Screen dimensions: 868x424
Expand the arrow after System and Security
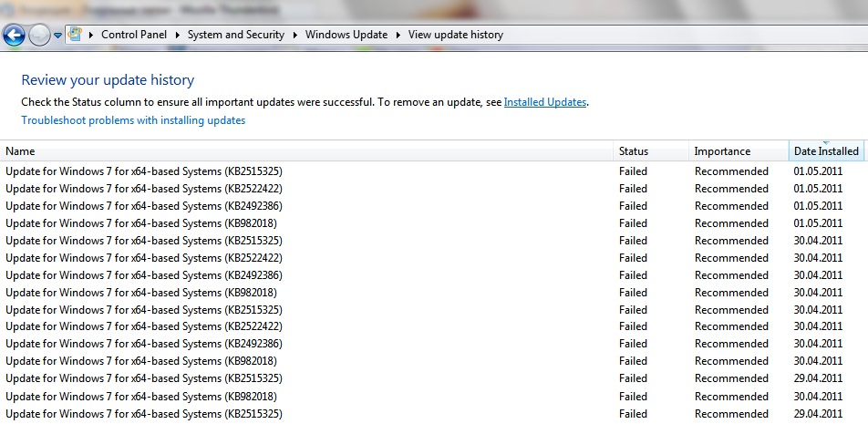click(294, 35)
